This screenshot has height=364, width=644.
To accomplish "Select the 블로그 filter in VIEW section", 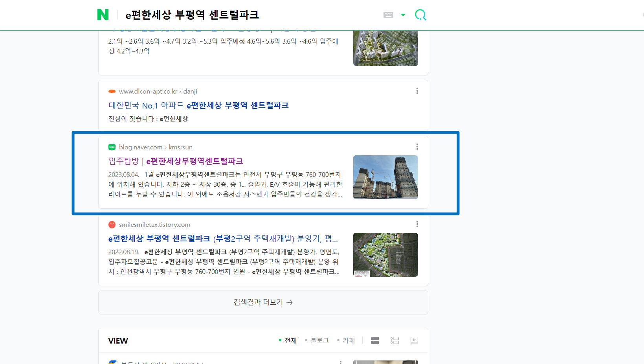I will click(x=317, y=340).
